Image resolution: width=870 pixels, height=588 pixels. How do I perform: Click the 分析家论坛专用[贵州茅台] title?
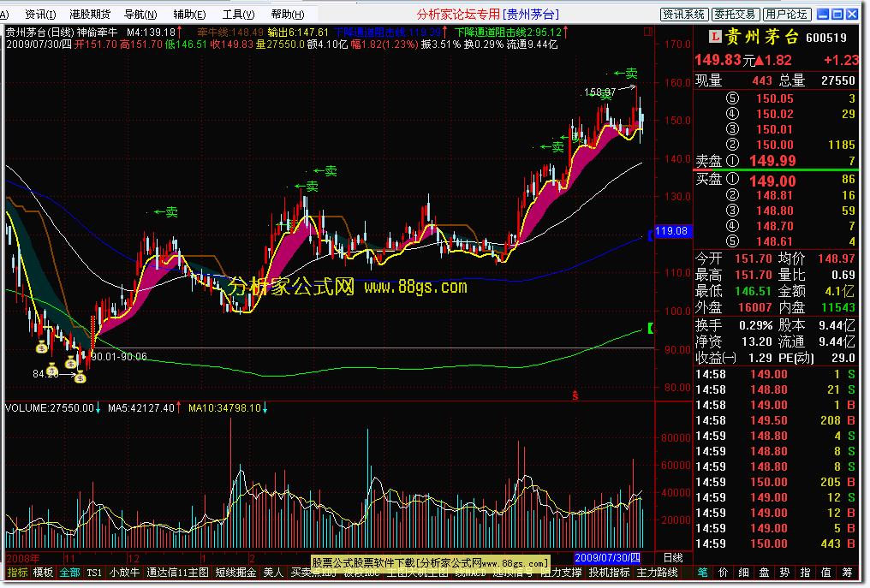488,15
